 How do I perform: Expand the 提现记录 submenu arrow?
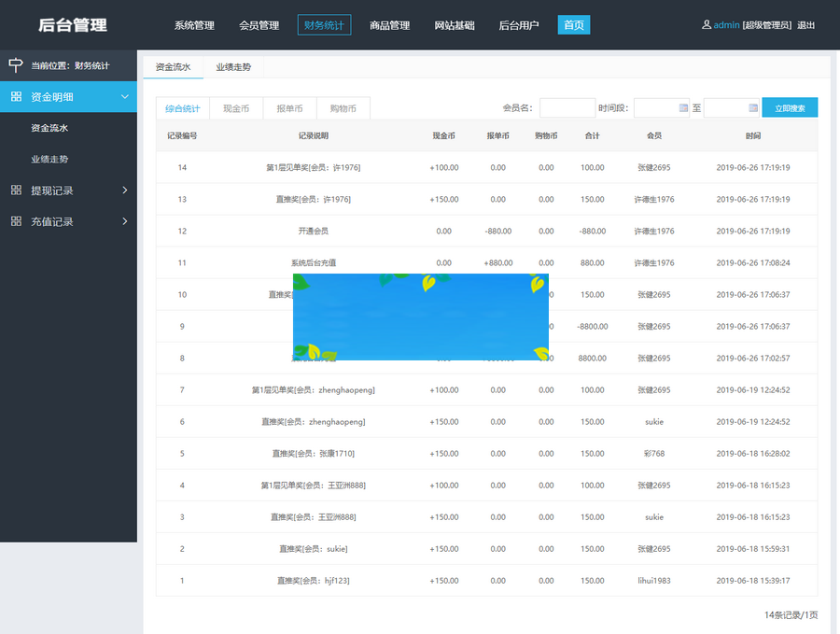coord(125,190)
